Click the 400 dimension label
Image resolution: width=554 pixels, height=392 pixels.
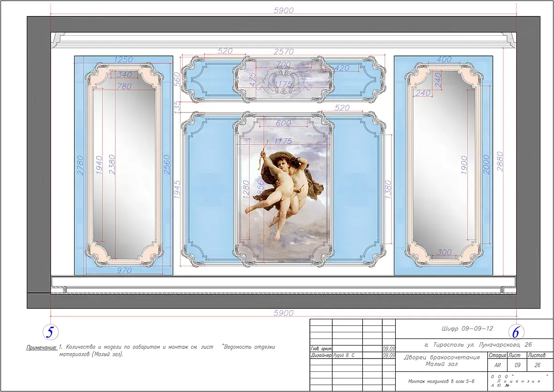click(444, 60)
